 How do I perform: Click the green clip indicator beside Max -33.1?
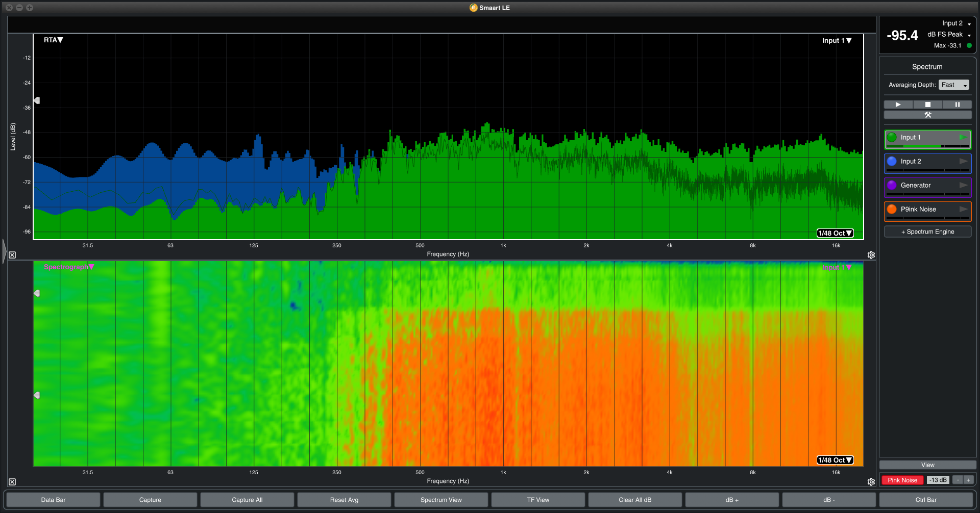pos(969,45)
